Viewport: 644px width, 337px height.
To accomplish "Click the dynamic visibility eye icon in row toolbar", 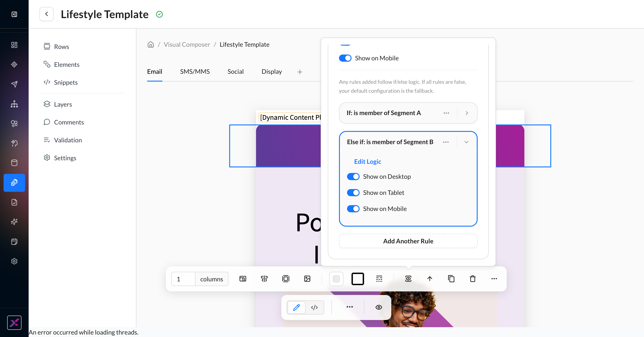I will tap(408, 279).
